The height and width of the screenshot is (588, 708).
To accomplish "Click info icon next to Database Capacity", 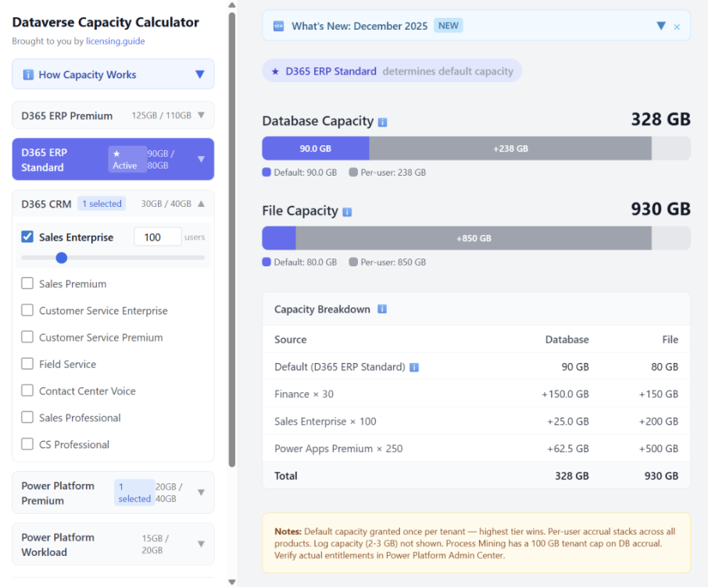I will pyautogui.click(x=382, y=123).
